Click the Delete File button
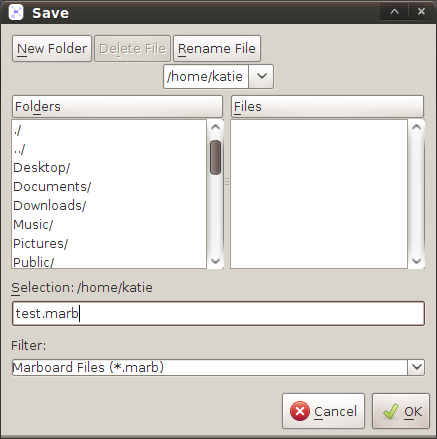Image resolution: width=437 pixels, height=439 pixels. click(x=132, y=49)
